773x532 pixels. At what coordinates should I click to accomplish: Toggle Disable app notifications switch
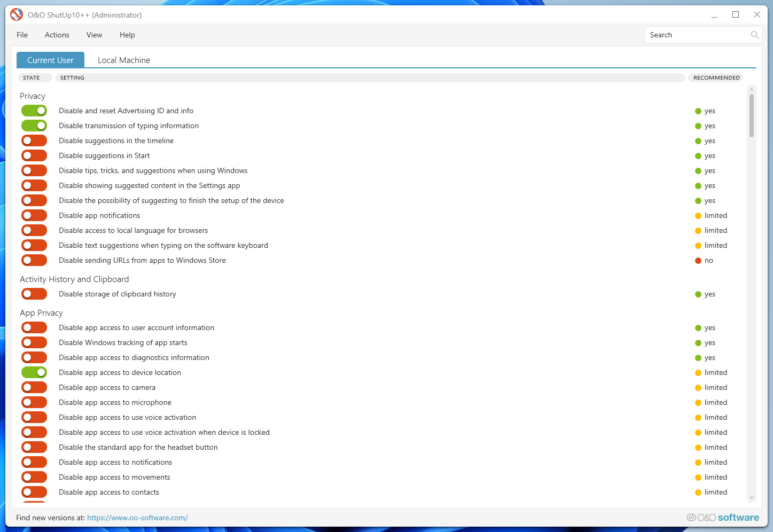34,215
